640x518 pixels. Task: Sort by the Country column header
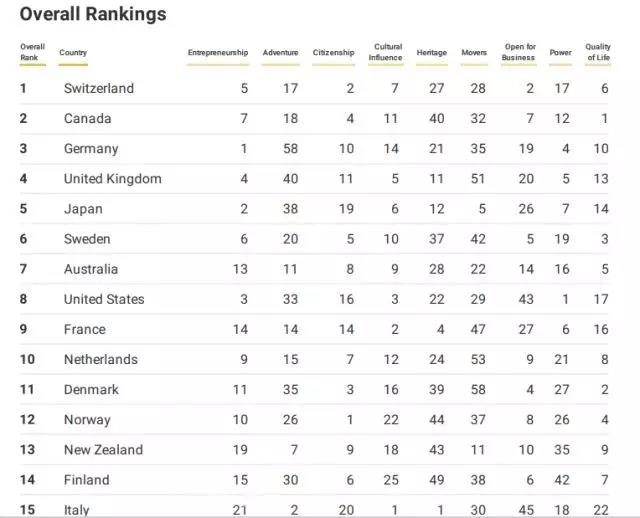pyautogui.click(x=73, y=53)
